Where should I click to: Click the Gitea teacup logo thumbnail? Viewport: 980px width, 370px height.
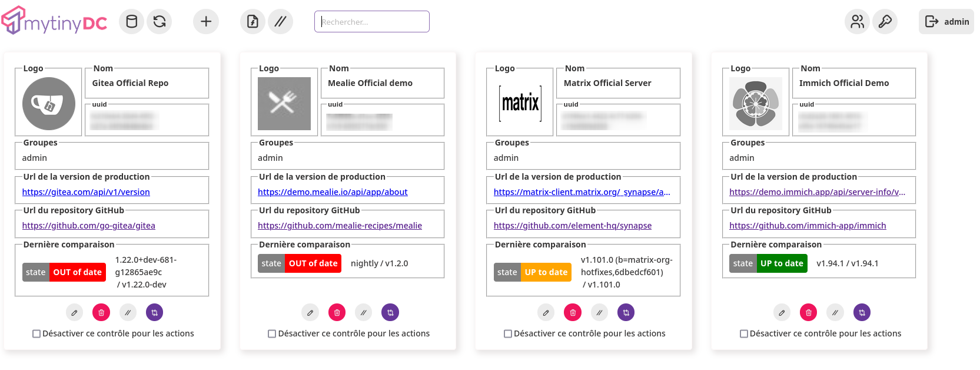[49, 104]
